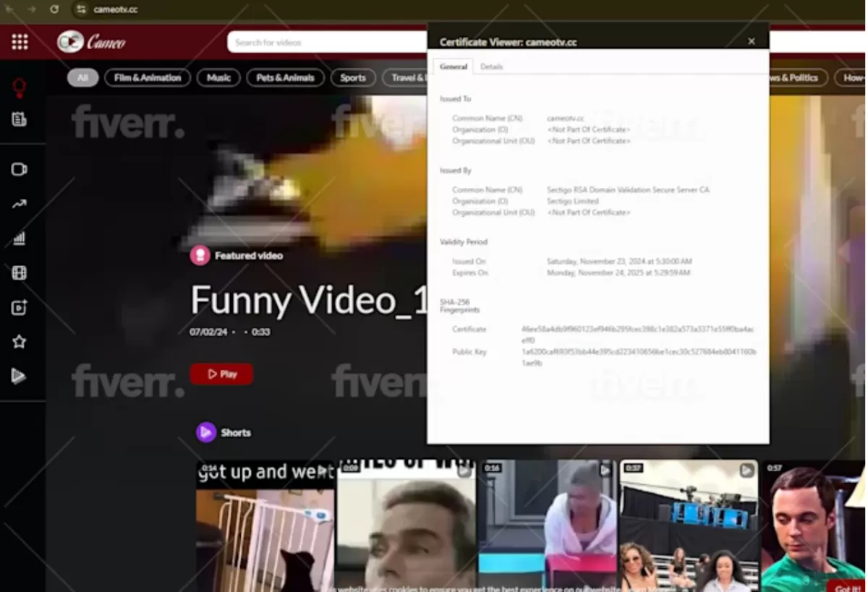Open the news article sidebar icon
This screenshot has width=868, height=592.
coord(20,119)
